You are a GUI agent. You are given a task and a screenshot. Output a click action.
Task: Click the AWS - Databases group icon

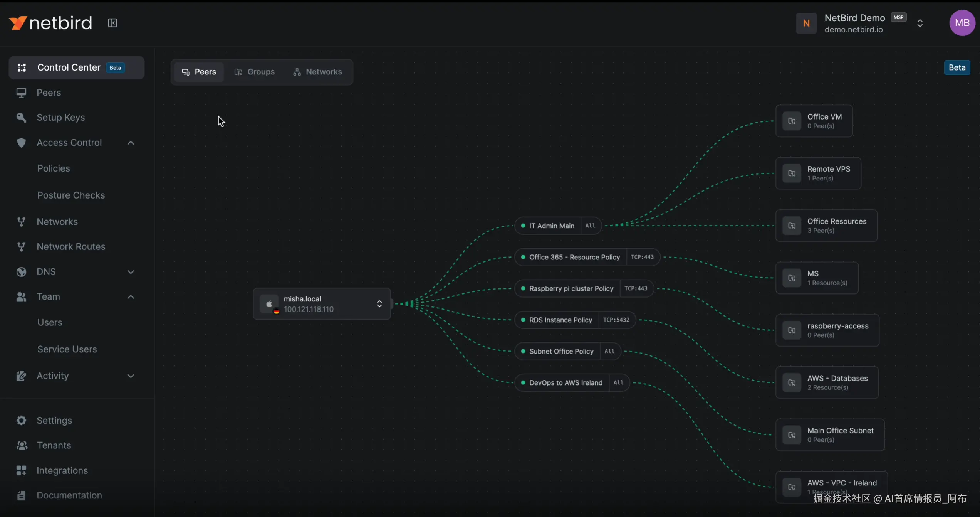792,382
